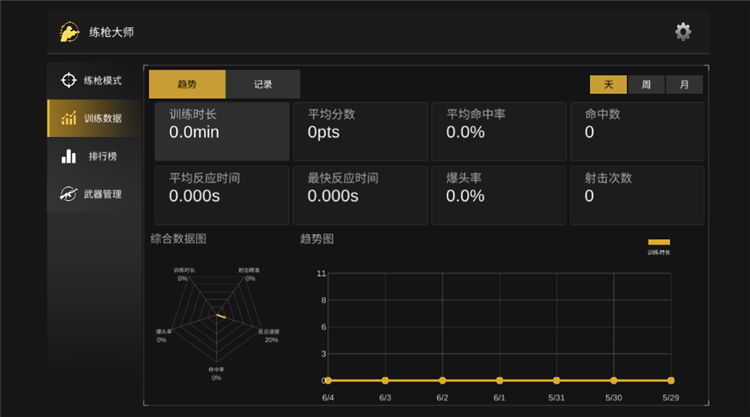Click the 6/1 data point on trend chart
The width and height of the screenshot is (750, 417).
pos(499,381)
